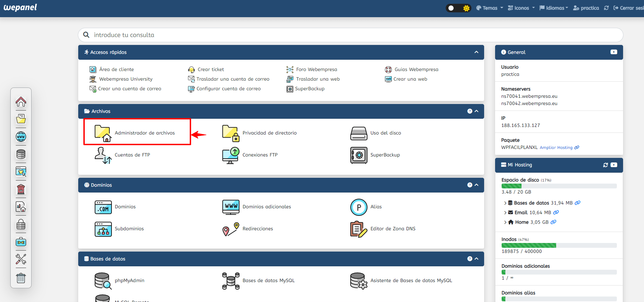Collapse the Bases de datos section
Viewport: 644px width, 302px height.
coord(476,259)
